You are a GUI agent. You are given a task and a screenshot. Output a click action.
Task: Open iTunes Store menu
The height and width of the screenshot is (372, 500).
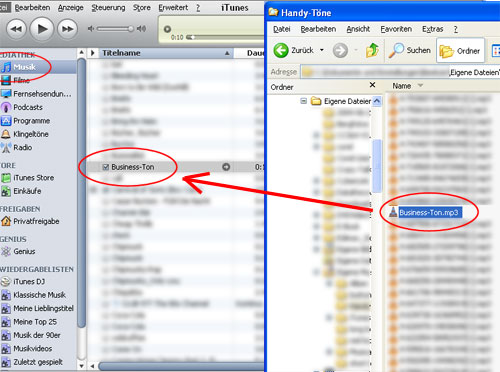point(142,8)
